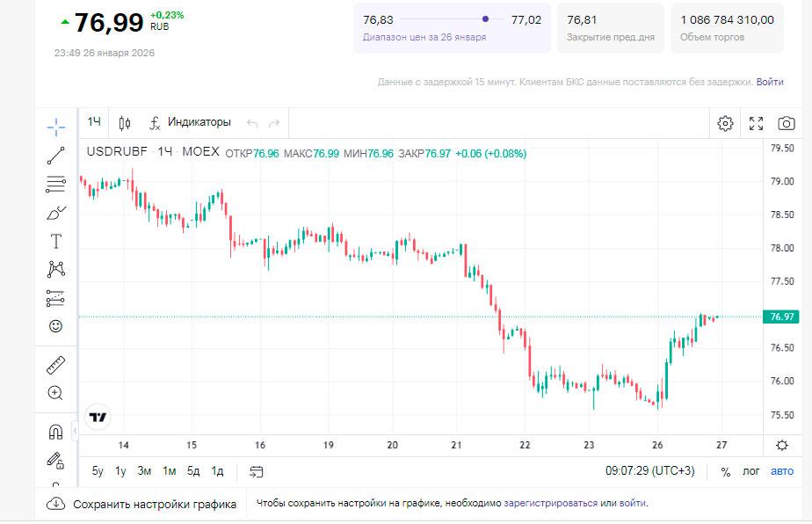Select the 1м date range
812x524 pixels.
click(170, 471)
